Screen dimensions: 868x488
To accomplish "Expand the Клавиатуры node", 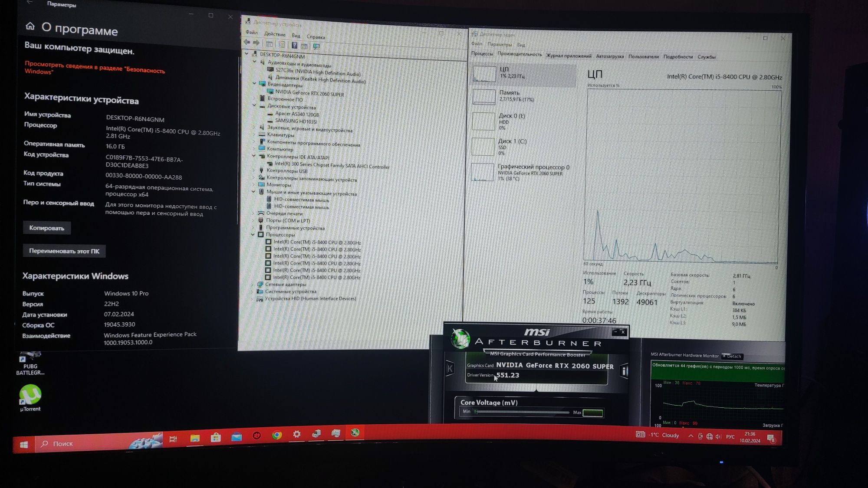I will click(x=254, y=134).
